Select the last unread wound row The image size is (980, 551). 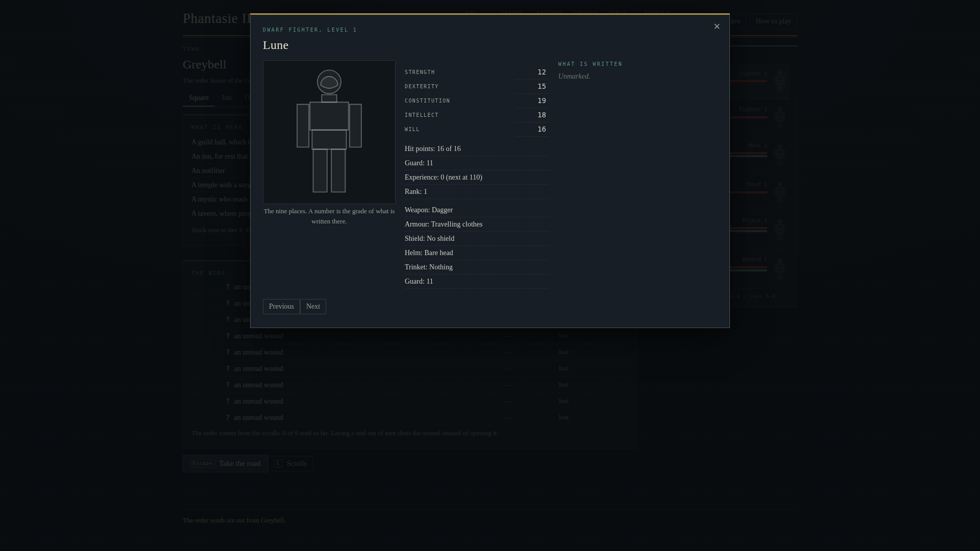click(409, 418)
